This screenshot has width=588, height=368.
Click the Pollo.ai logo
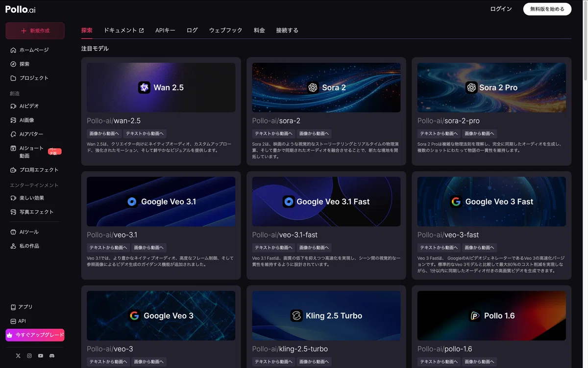21,9
